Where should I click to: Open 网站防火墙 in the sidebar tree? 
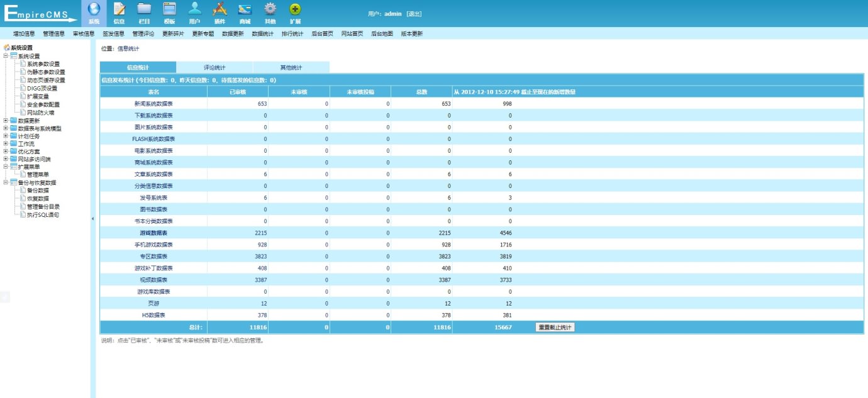pos(41,113)
